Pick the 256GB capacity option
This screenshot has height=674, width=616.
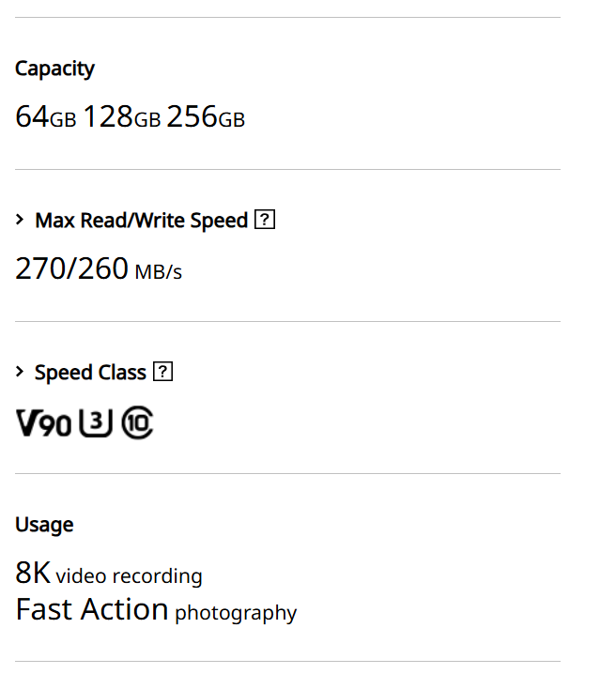point(206,117)
